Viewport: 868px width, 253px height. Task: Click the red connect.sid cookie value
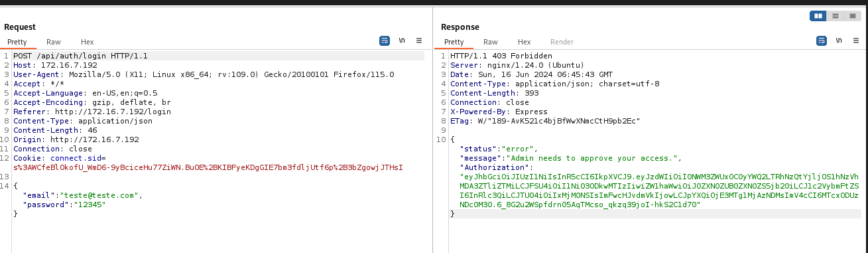(x=208, y=168)
